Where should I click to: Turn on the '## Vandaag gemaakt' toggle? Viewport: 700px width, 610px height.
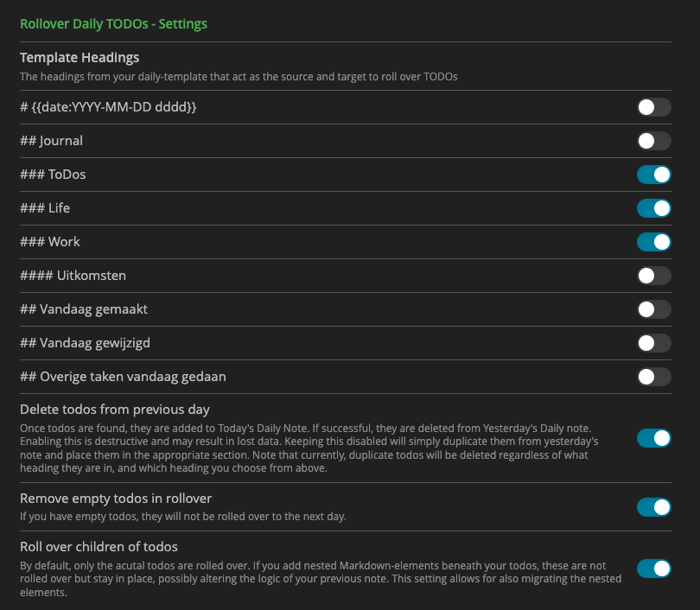point(654,309)
